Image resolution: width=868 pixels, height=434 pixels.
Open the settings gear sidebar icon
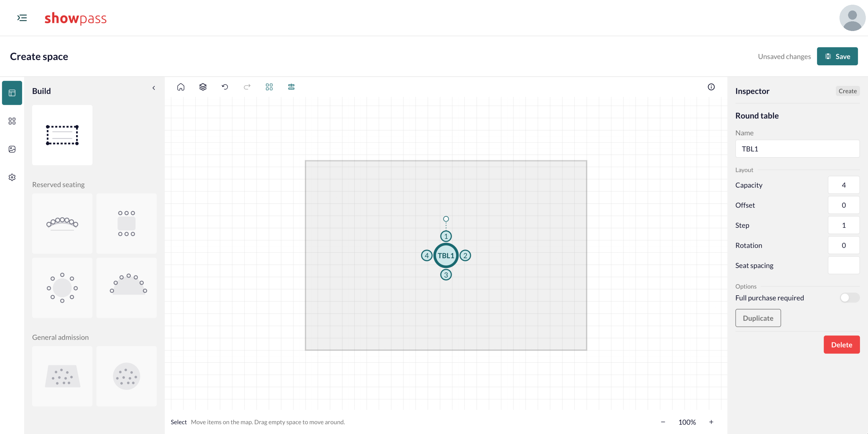pyautogui.click(x=12, y=177)
